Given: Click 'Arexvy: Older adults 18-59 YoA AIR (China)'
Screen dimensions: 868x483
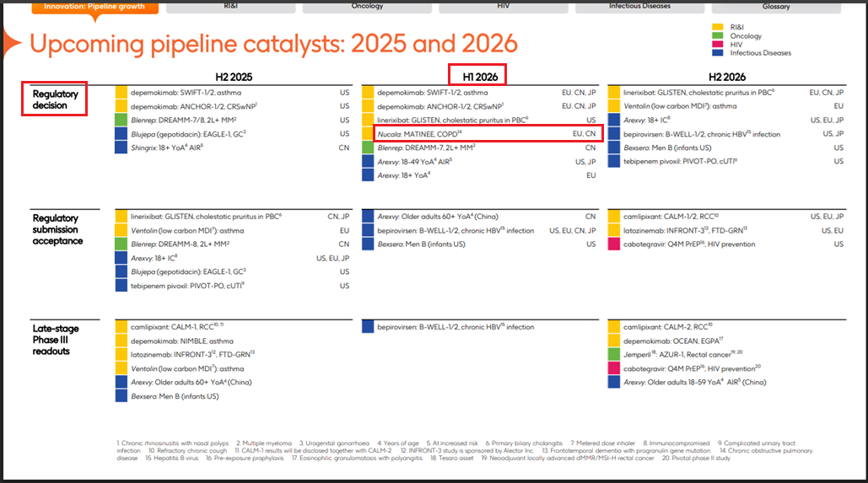Looking at the screenshot, I should click(695, 383).
